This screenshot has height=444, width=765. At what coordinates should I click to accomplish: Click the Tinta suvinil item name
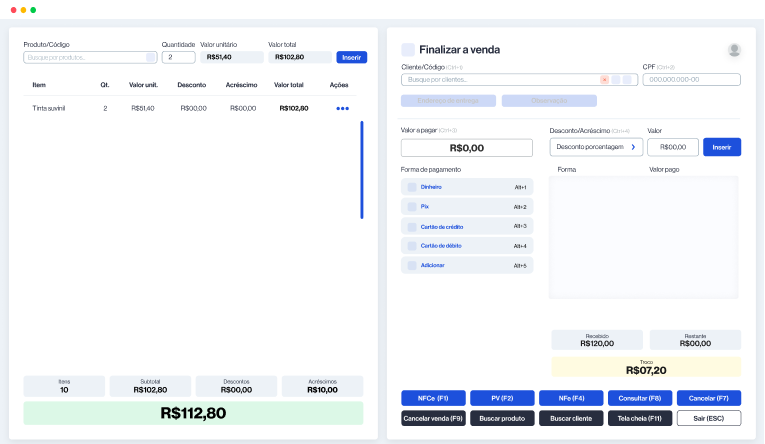coord(49,108)
